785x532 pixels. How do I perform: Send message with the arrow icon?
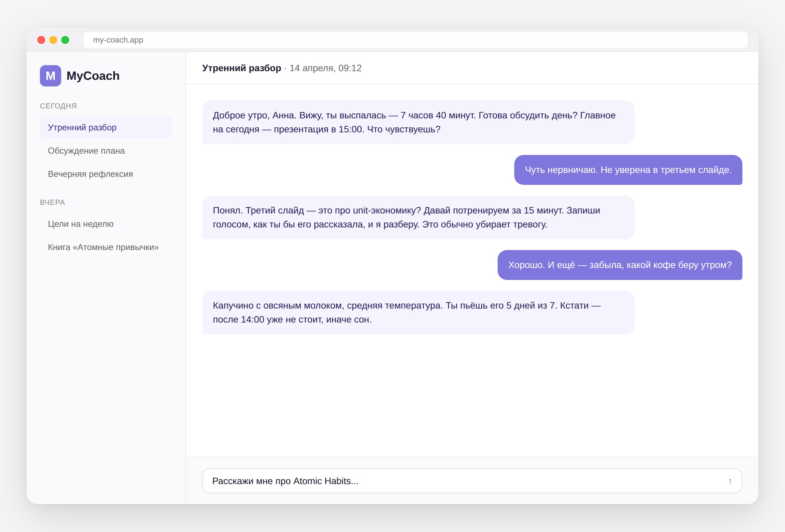coord(729,481)
